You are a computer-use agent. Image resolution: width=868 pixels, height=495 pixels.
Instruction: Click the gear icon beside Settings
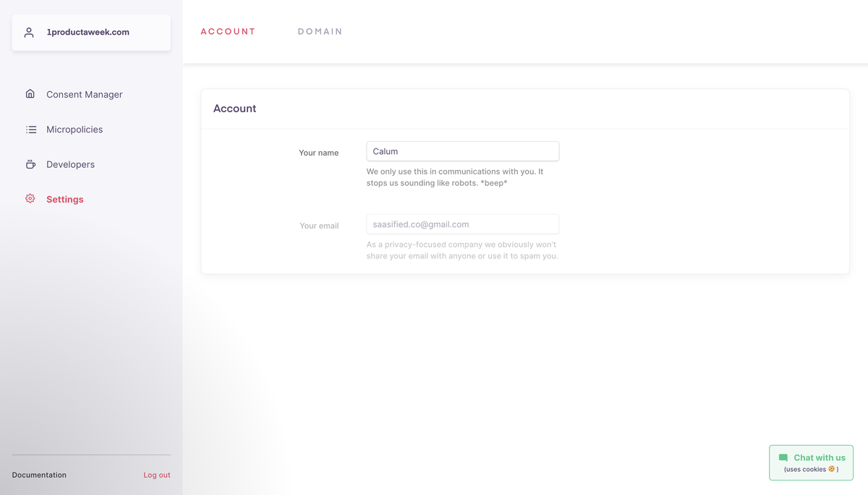[x=30, y=199]
